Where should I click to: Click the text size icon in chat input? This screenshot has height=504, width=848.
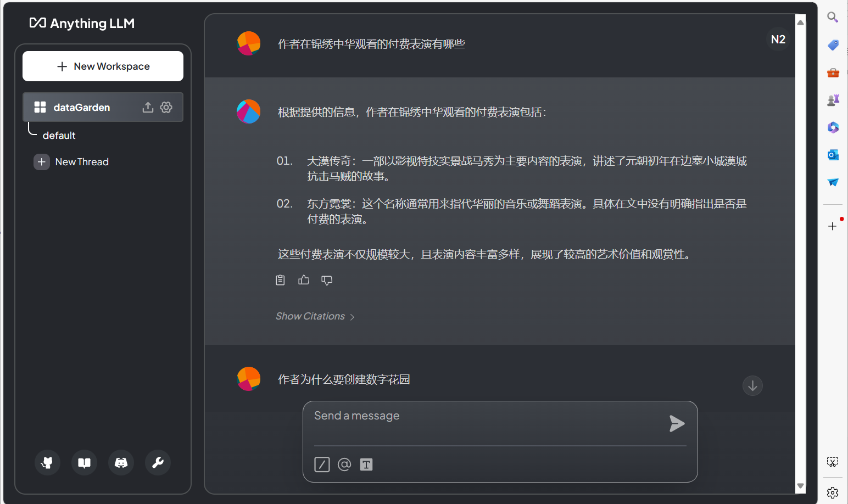(x=366, y=464)
